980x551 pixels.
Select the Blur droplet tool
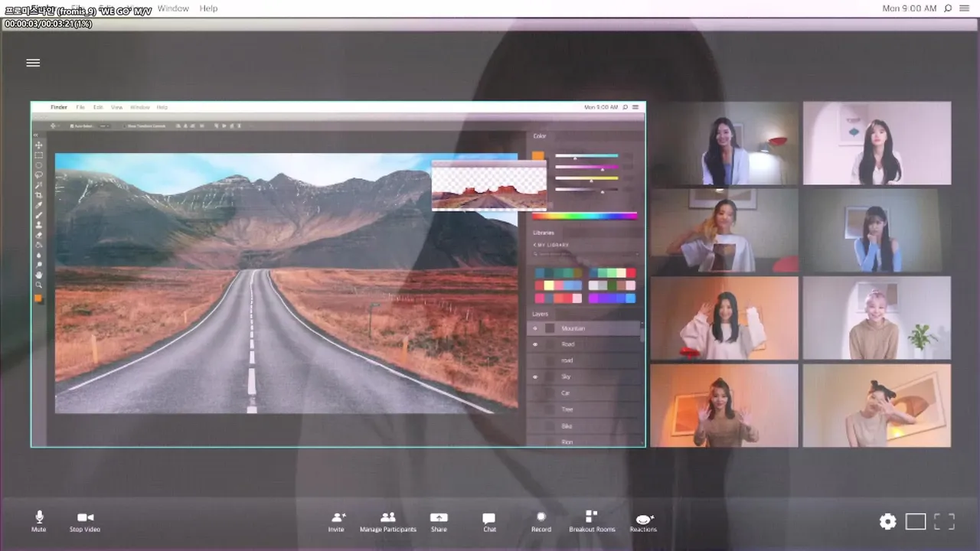coord(38,255)
